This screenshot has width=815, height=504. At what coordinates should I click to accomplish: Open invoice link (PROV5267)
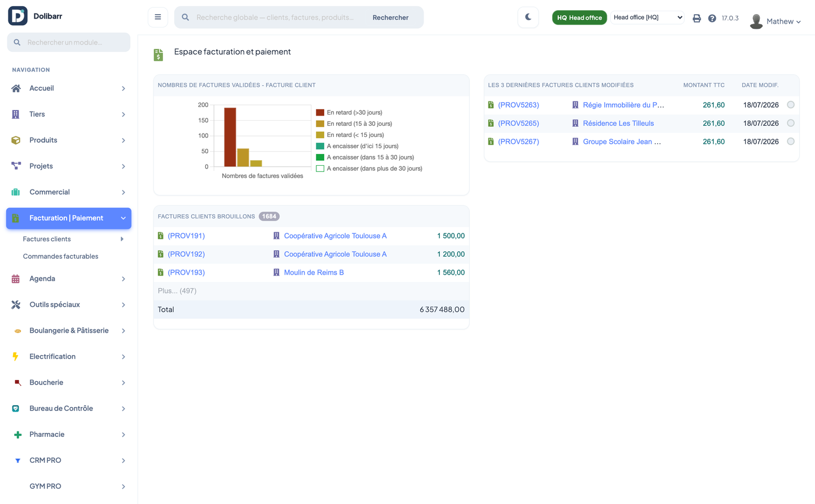(x=518, y=142)
